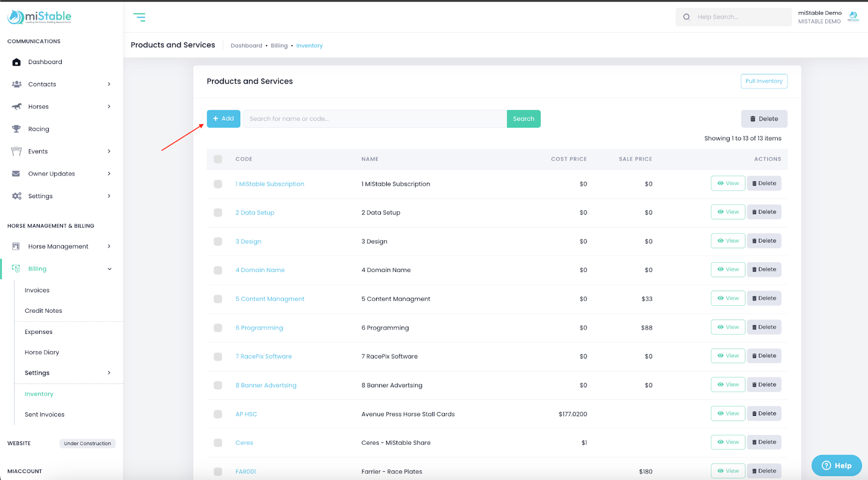868x480 pixels.
Task: Expand the top Settings submenu chevron
Action: coord(109,196)
